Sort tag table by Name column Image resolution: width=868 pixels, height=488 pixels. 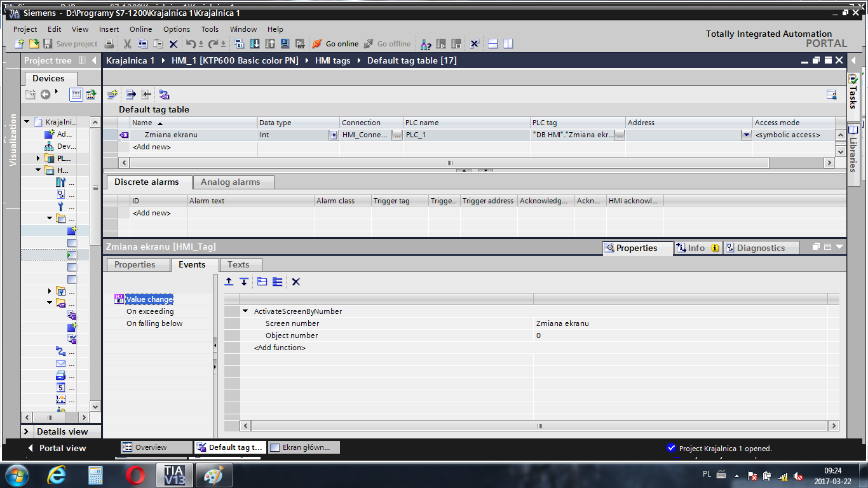coord(194,123)
